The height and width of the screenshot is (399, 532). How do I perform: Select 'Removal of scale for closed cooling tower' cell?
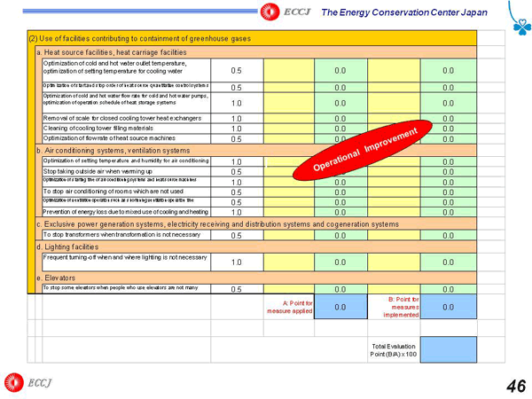point(126,118)
